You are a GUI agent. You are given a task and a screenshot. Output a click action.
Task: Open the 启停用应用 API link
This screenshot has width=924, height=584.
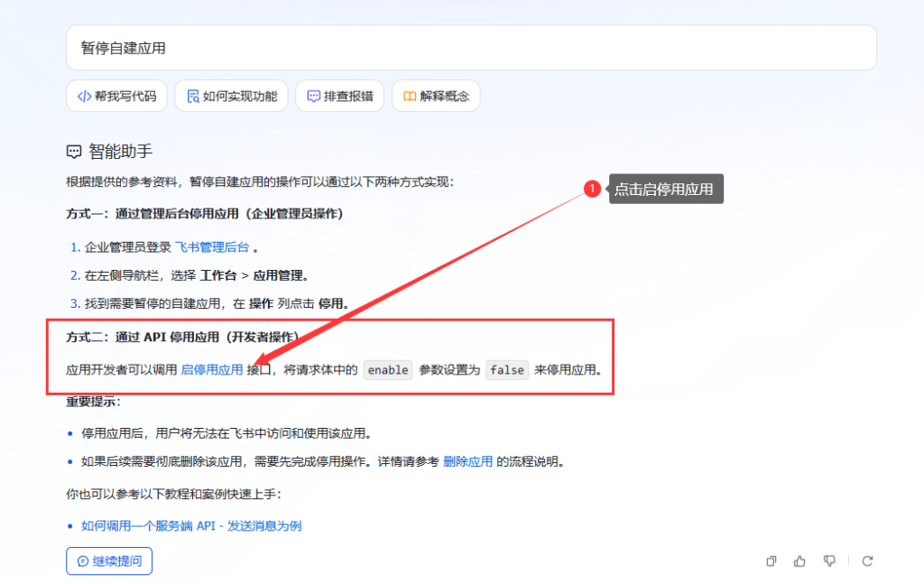pyautogui.click(x=212, y=369)
